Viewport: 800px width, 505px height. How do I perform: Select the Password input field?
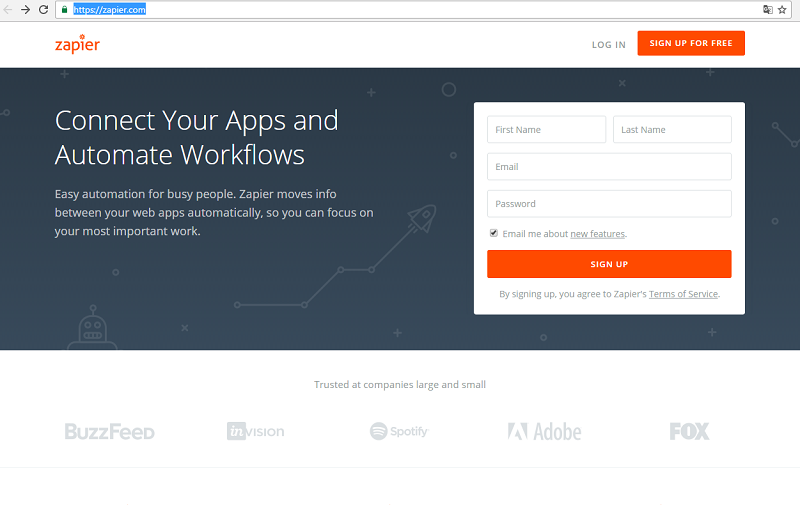[609, 204]
